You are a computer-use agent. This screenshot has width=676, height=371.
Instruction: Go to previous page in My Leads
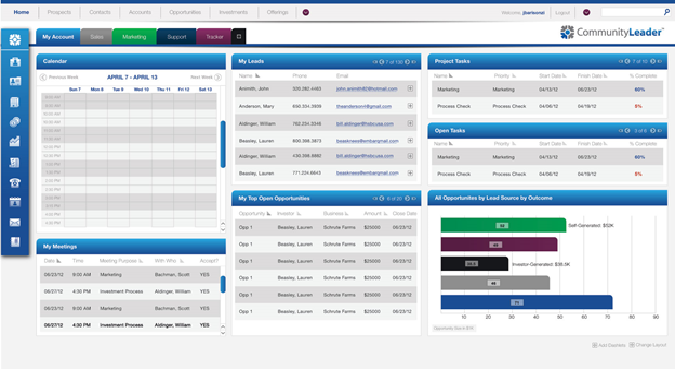382,62
